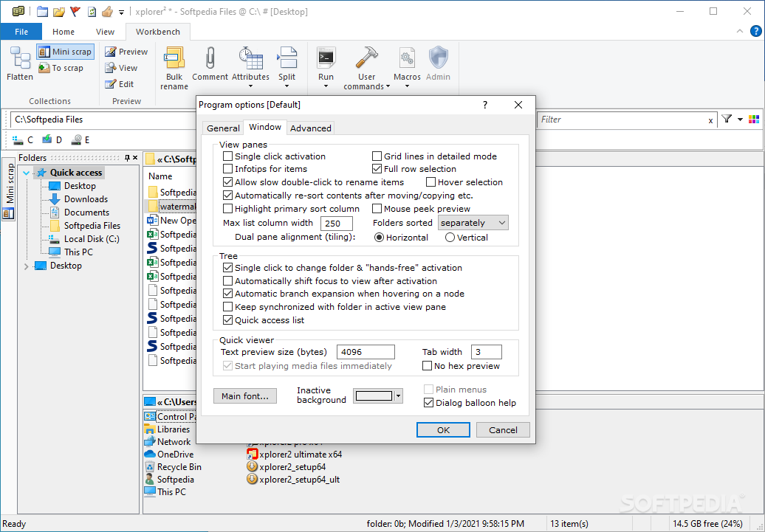Click the pin icon of the Folders panel
The image size is (765, 532).
[127, 157]
